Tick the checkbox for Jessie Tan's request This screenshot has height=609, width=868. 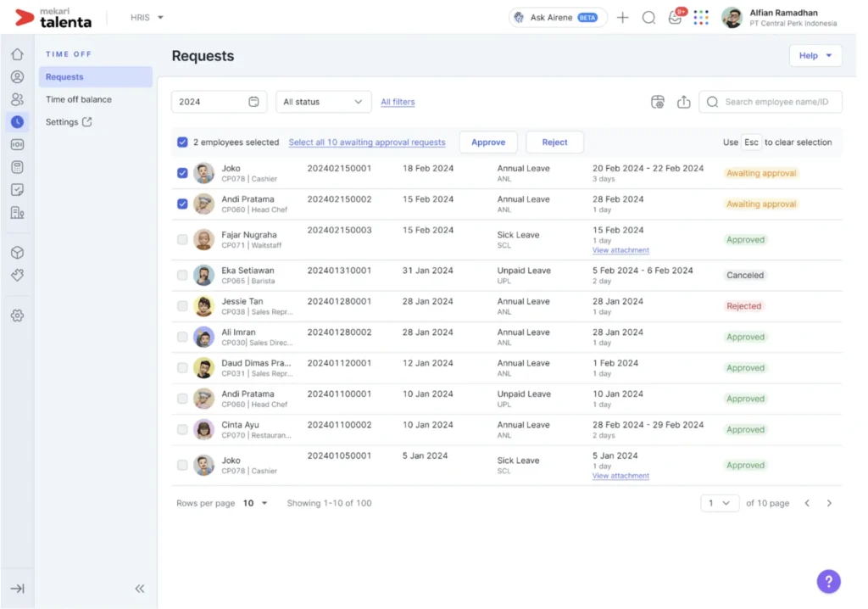point(182,306)
